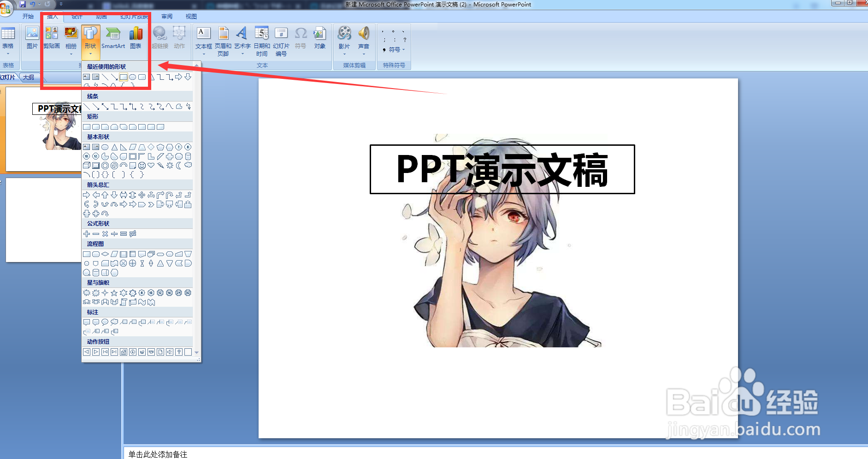Expand the 声音 sound dropdown
The image size is (868, 459).
pyautogui.click(x=364, y=42)
